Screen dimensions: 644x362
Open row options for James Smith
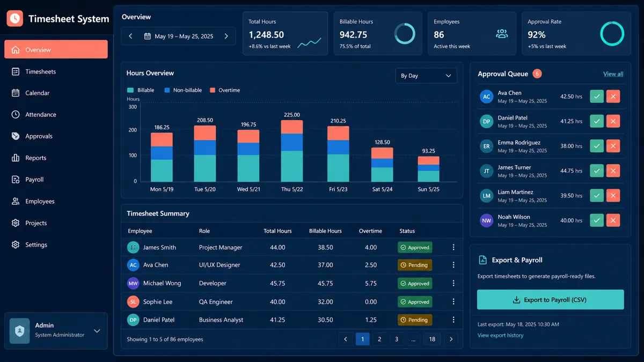pos(453,247)
